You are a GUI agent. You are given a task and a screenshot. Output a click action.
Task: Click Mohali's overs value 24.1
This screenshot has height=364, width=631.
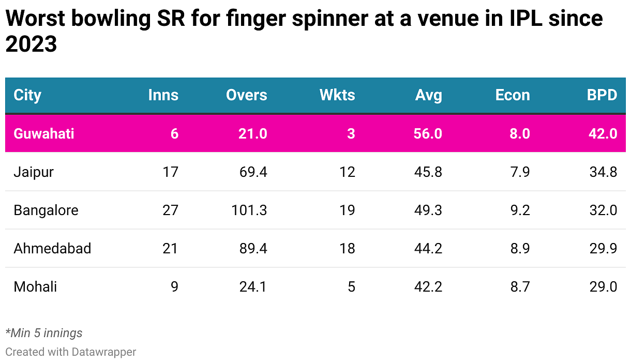253,286
